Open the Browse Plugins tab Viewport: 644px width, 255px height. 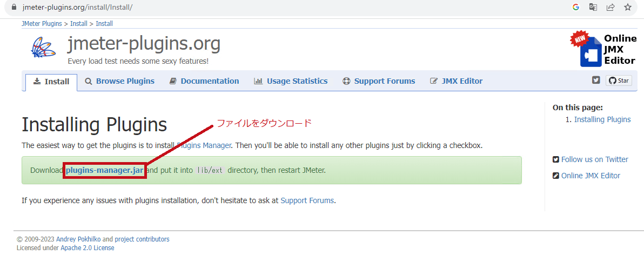[x=119, y=81]
